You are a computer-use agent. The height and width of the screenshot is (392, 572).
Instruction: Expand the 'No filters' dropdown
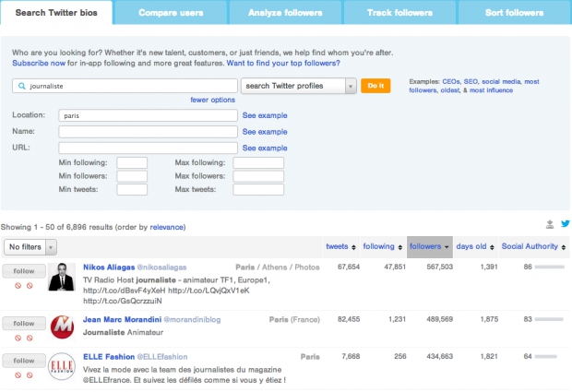click(x=30, y=247)
